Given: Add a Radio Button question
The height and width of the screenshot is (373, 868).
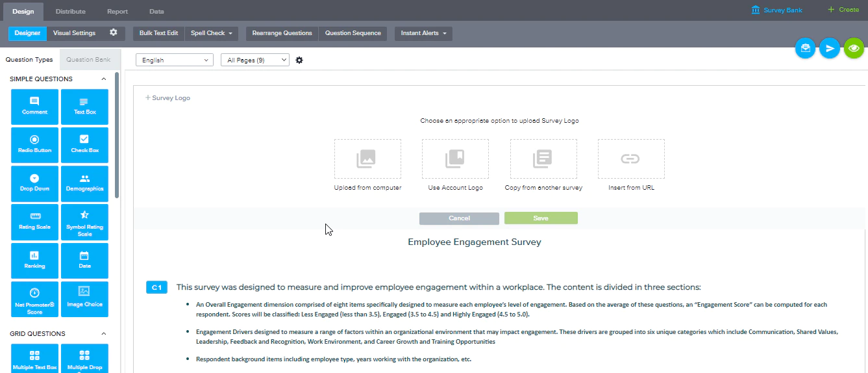Looking at the screenshot, I should [x=34, y=145].
